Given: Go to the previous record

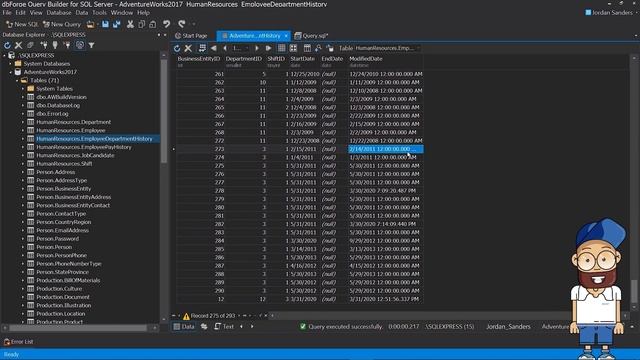Looking at the screenshot, I should click(x=224, y=48).
